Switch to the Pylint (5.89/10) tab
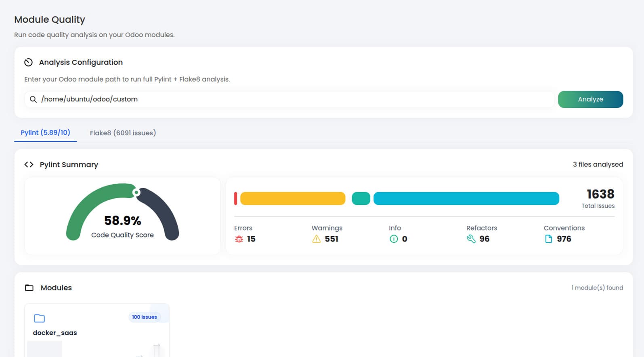The width and height of the screenshot is (644, 357). pyautogui.click(x=45, y=132)
